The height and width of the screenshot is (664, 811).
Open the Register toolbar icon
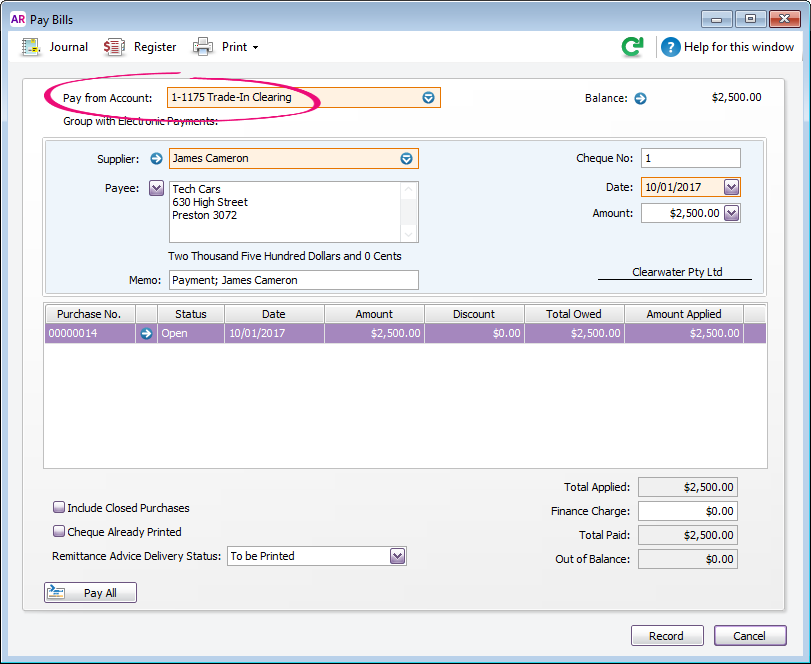tap(115, 47)
